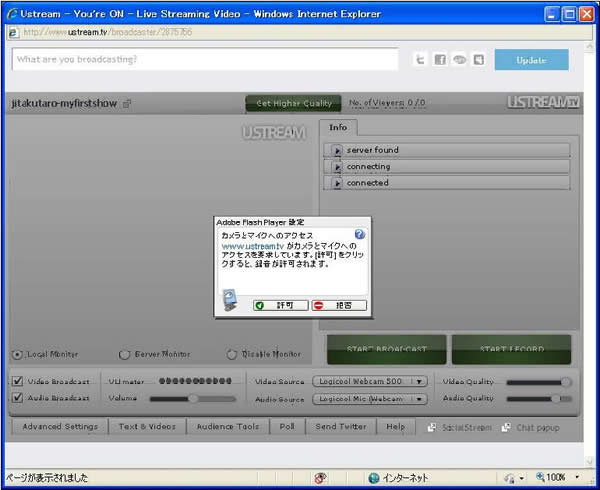The width and height of the screenshot is (600, 490).
Task: Click the Flash settings monitor icon
Action: [x=230, y=300]
